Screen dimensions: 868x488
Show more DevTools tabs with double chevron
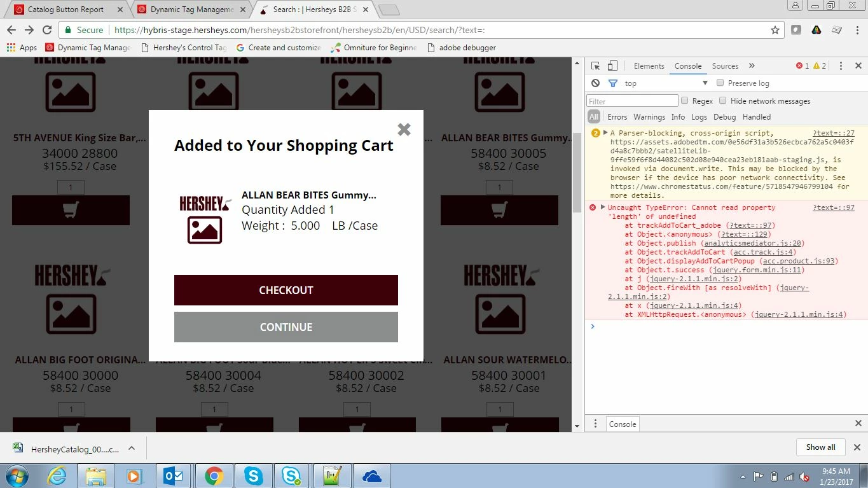pyautogui.click(x=752, y=66)
